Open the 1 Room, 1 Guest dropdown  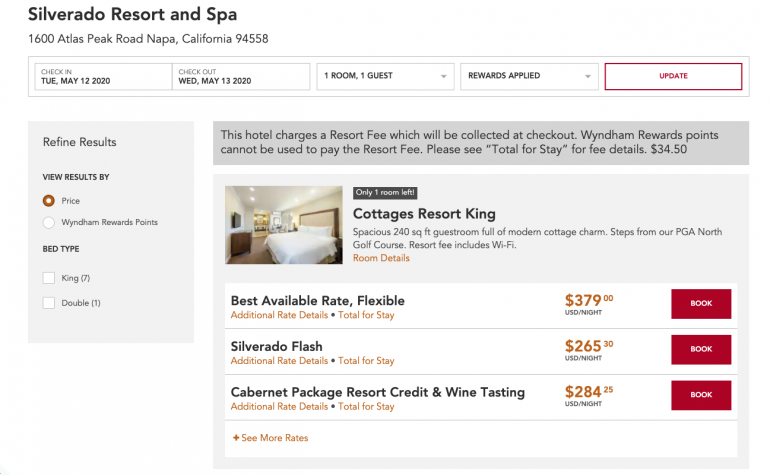(x=385, y=76)
